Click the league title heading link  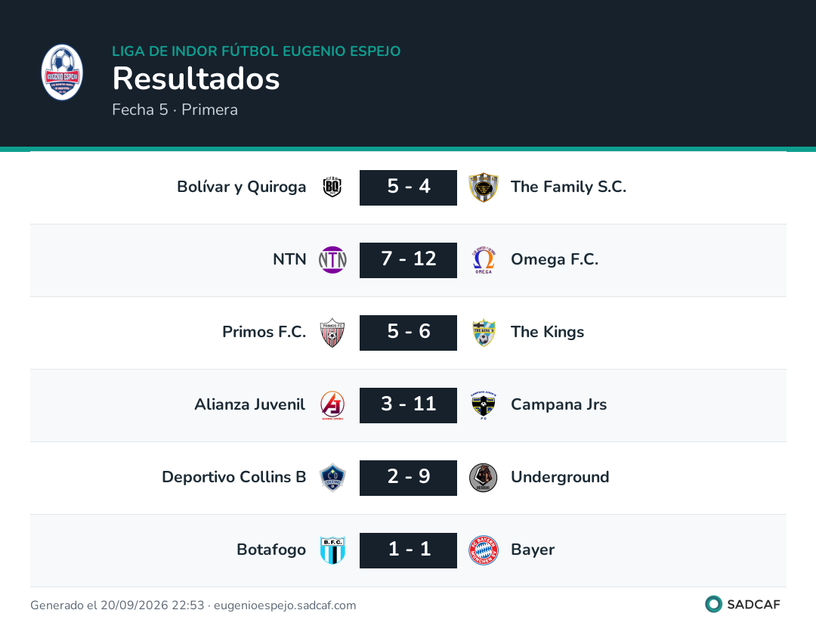tap(257, 51)
